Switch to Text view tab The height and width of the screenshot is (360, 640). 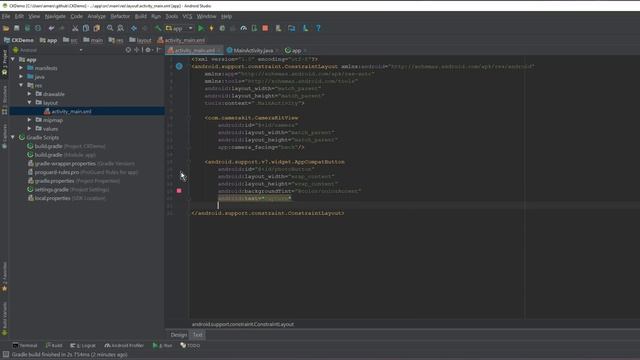(x=198, y=335)
